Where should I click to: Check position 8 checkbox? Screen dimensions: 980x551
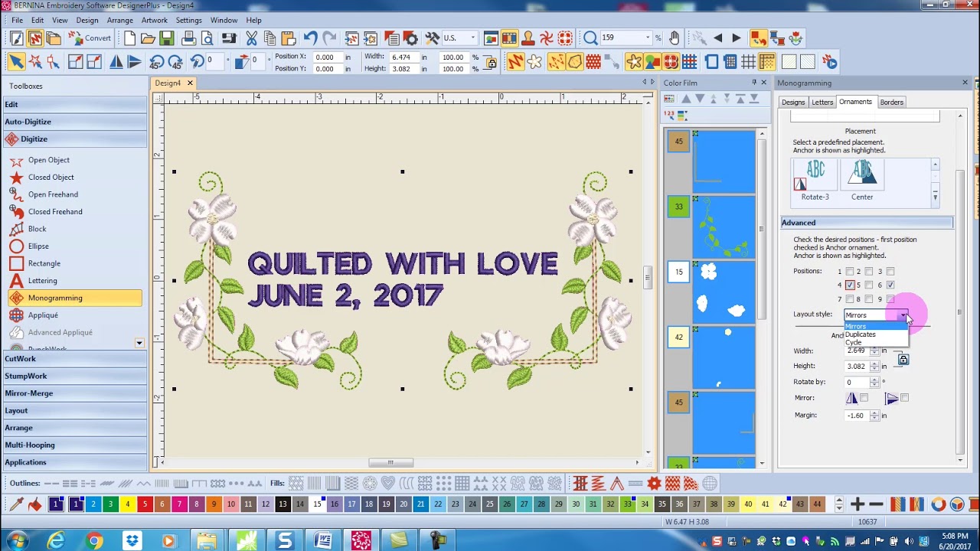click(x=869, y=299)
